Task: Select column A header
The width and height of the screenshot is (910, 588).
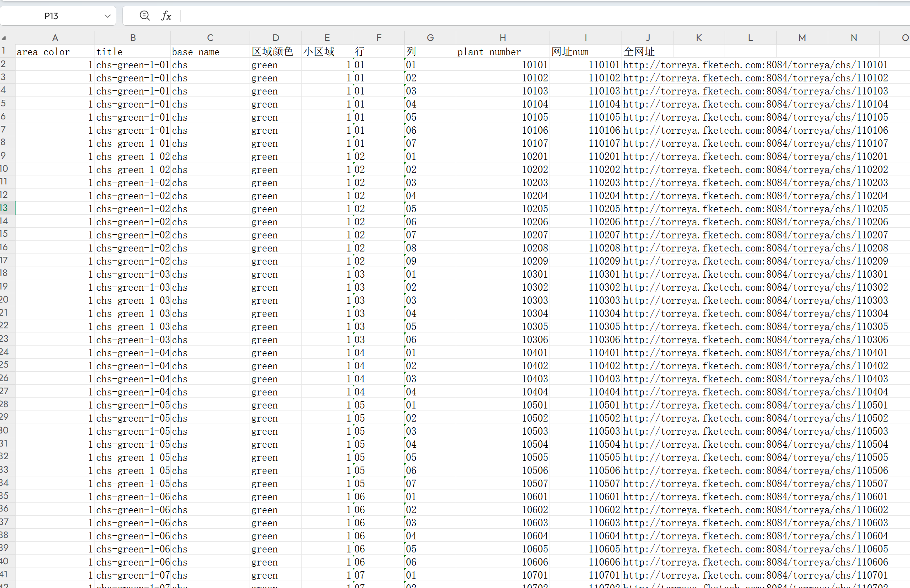Action: coord(55,38)
